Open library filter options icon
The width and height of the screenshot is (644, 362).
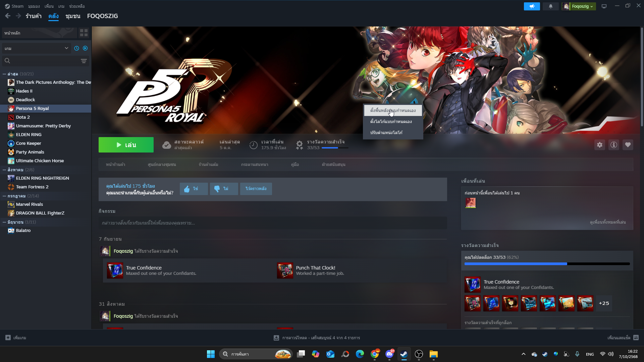point(84,61)
